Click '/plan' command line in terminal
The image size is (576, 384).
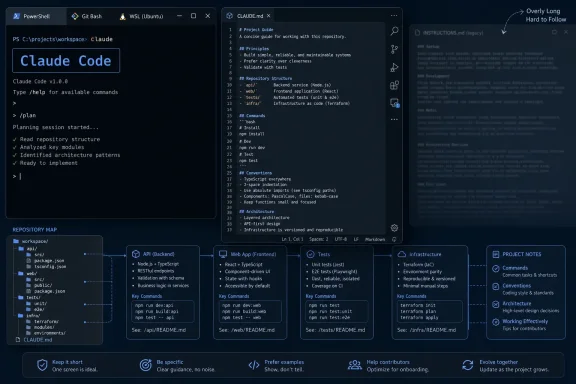tap(24, 115)
